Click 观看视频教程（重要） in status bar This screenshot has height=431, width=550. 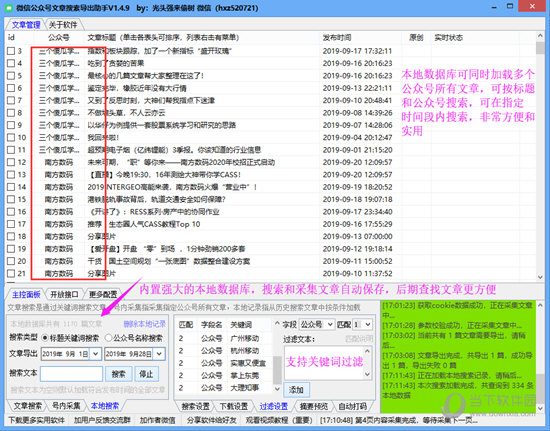pyautogui.click(x=279, y=420)
